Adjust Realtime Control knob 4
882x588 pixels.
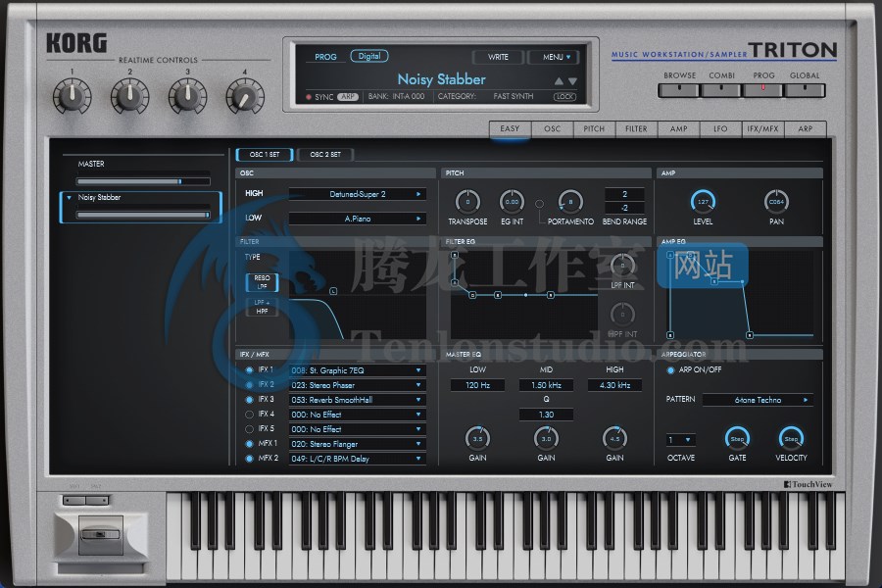point(245,96)
